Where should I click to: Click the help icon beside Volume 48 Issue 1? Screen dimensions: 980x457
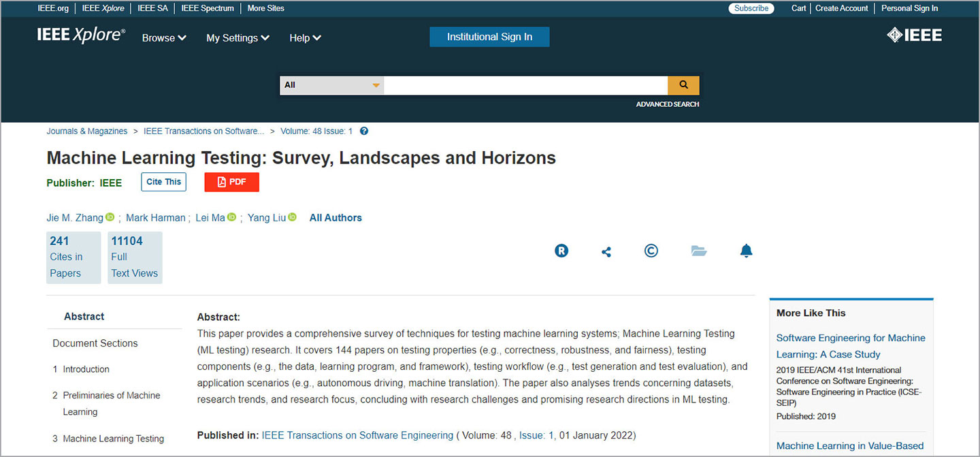(x=364, y=131)
